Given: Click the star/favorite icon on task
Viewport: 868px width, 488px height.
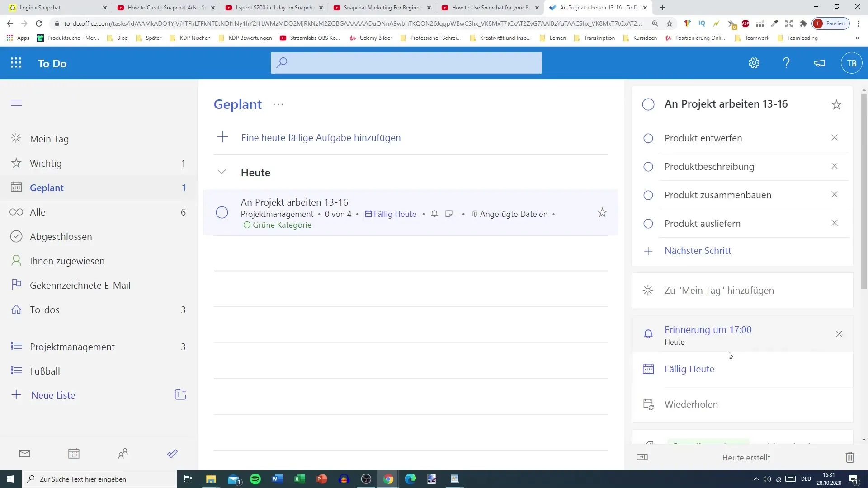Looking at the screenshot, I should point(603,213).
